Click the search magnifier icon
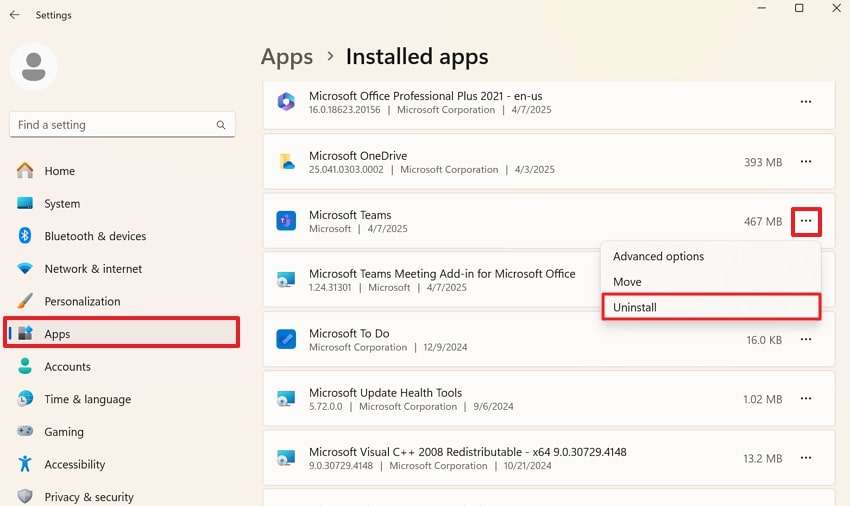Image resolution: width=850 pixels, height=506 pixels. (221, 125)
